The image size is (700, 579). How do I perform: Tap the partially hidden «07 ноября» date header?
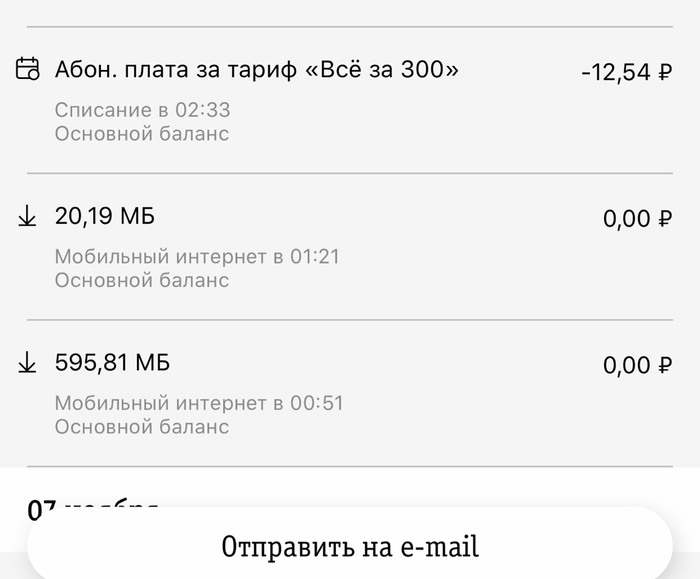[92, 503]
